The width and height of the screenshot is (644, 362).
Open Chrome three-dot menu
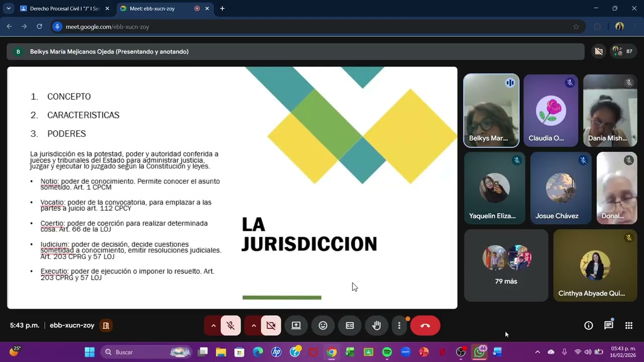click(x=635, y=27)
